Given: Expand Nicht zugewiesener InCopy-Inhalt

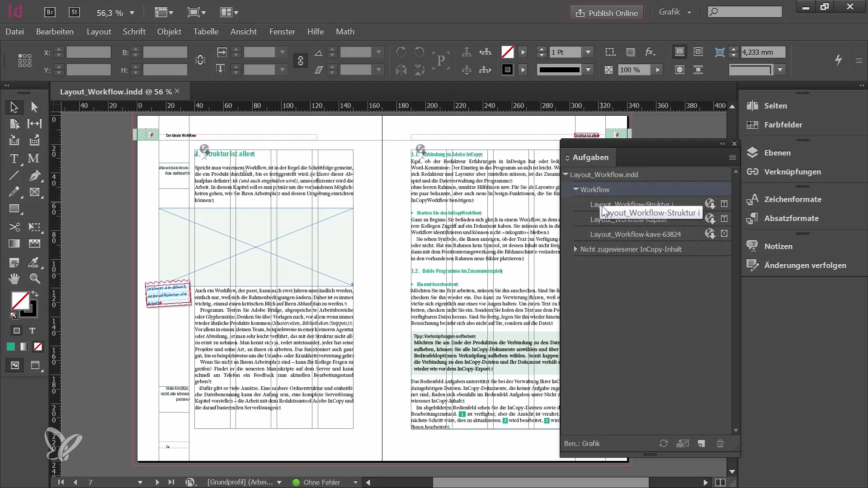Looking at the screenshot, I should 576,249.
